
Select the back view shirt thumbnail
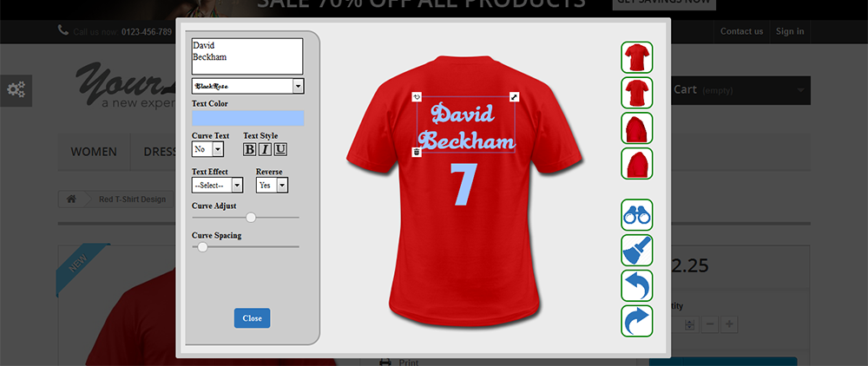pyautogui.click(x=636, y=92)
